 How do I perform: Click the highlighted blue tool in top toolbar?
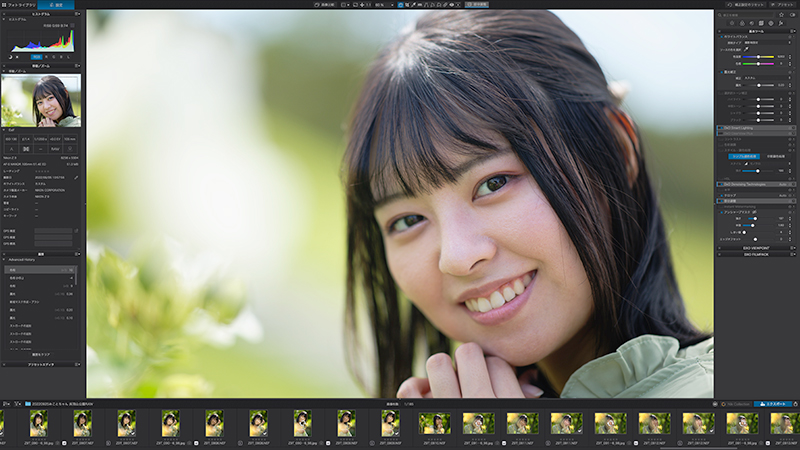(x=401, y=5)
